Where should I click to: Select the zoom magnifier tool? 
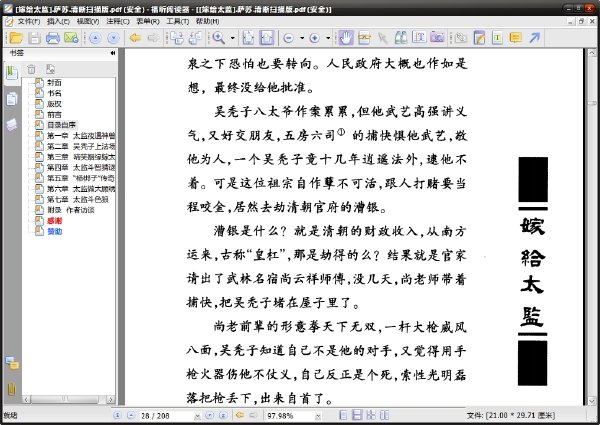tap(218, 37)
